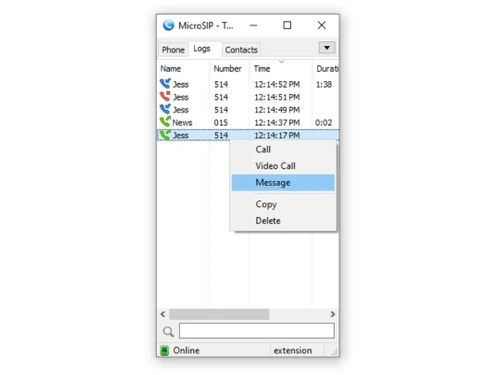Screen dimensions: 500x375
Task: Maximize the MicroSIP window
Action: 287,25
